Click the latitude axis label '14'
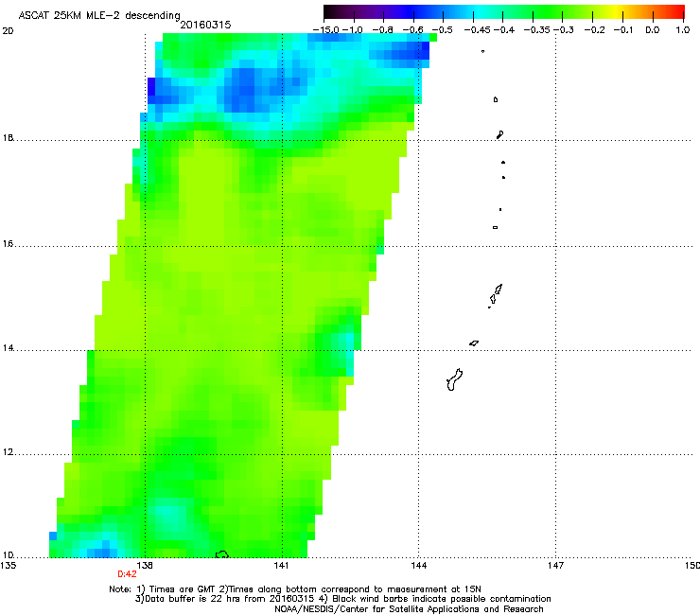This screenshot has height=615, width=700. (x=8, y=348)
